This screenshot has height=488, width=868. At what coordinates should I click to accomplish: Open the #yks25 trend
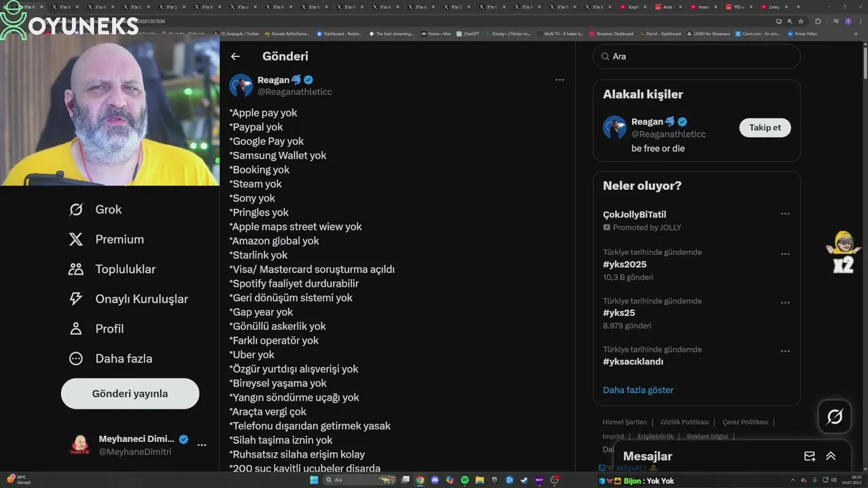pos(619,313)
